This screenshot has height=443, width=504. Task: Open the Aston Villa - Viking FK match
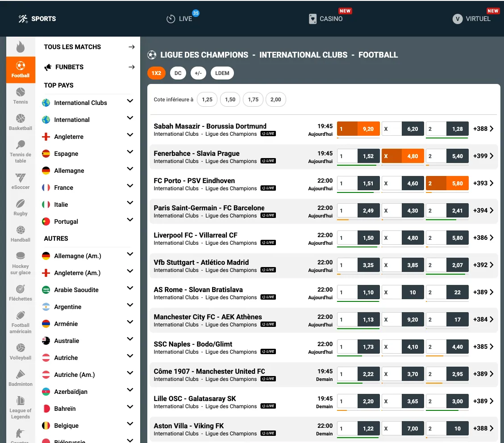pyautogui.click(x=189, y=426)
